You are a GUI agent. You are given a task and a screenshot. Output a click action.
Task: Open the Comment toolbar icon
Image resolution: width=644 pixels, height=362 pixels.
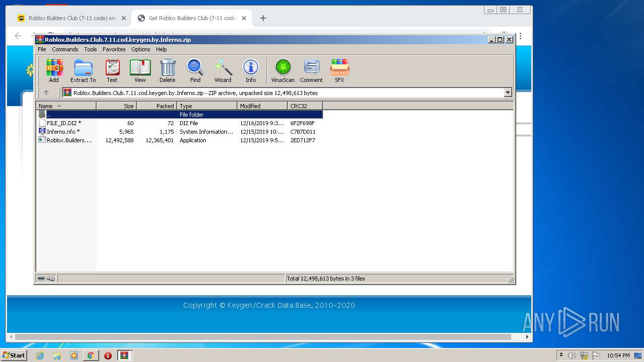click(311, 70)
